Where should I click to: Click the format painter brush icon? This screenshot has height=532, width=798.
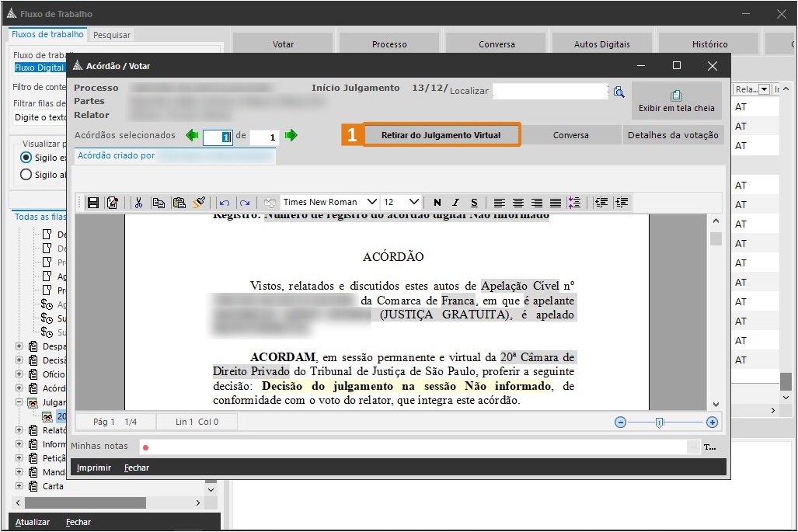point(199,203)
